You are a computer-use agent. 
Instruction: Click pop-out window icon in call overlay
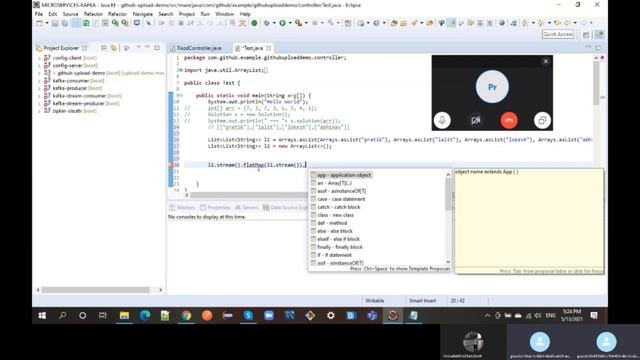542,120
